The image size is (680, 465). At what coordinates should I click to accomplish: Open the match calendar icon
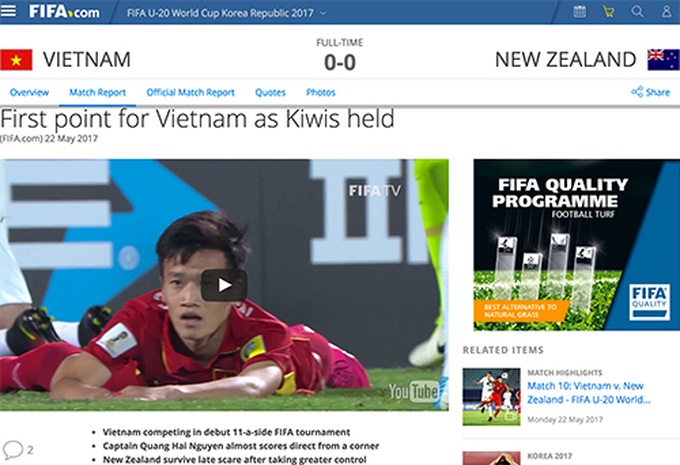point(579,11)
